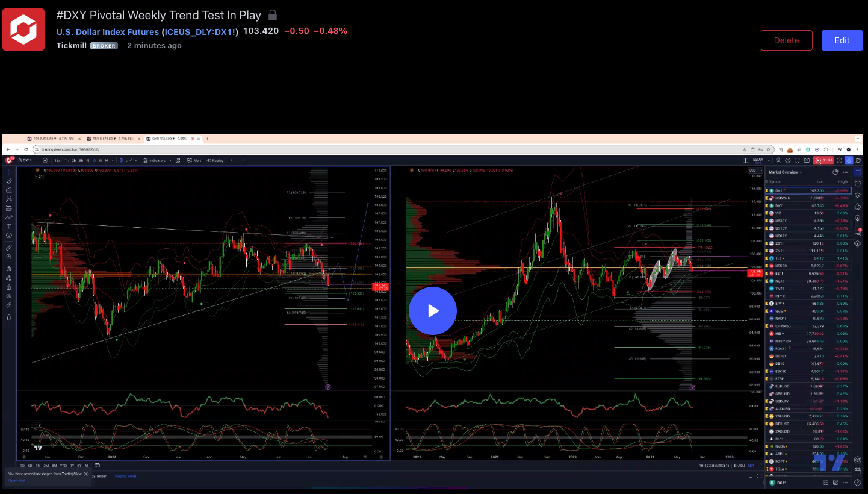Screen dimensions: 868x494
Task: Open the chat icon with red badge
Action: click(858, 232)
